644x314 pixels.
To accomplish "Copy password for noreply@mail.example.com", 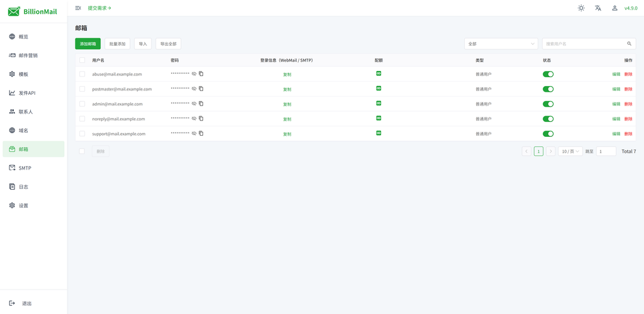I will (201, 119).
